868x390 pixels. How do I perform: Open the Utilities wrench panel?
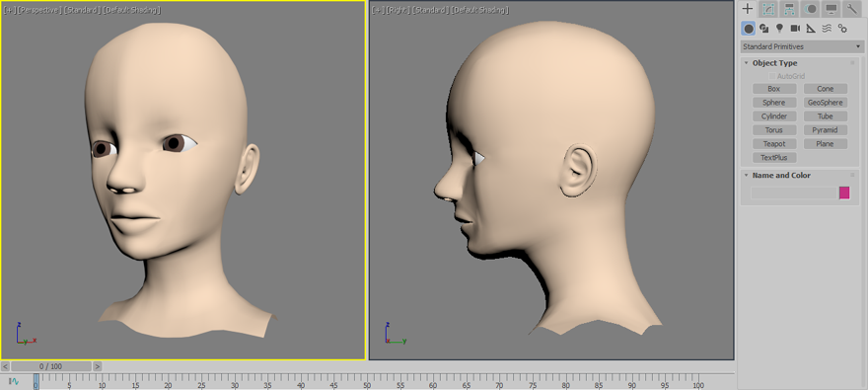[x=852, y=9]
